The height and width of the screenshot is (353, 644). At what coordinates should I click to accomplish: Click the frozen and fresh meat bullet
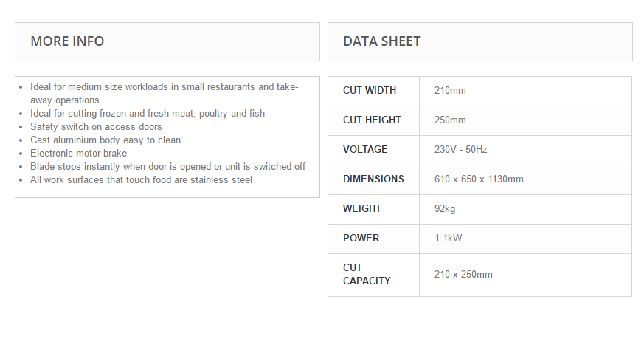tap(148, 114)
